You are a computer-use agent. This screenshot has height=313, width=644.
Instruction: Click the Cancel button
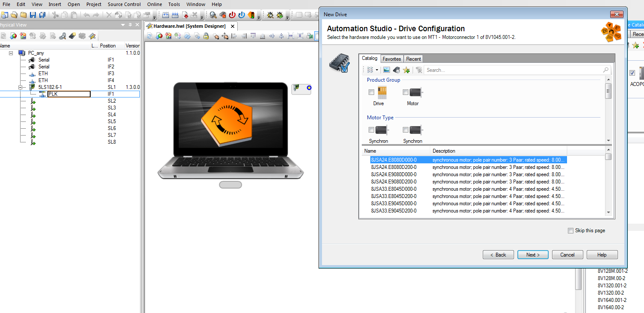(x=567, y=254)
